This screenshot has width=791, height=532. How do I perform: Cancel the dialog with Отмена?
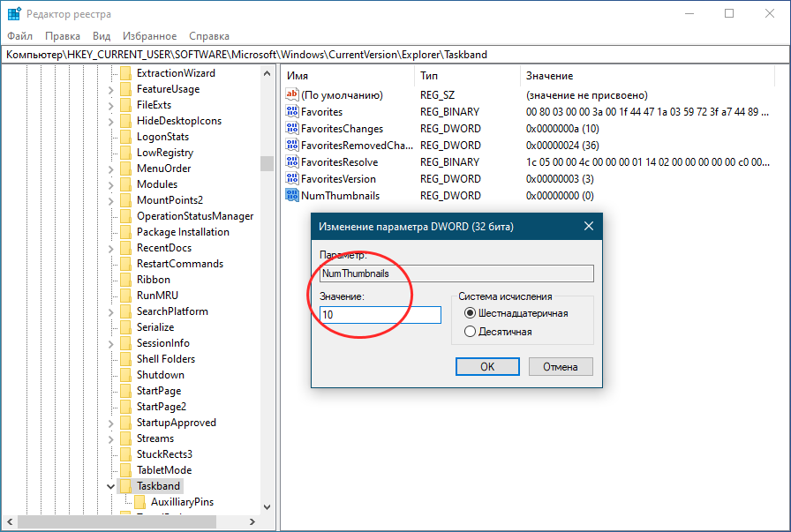(561, 367)
